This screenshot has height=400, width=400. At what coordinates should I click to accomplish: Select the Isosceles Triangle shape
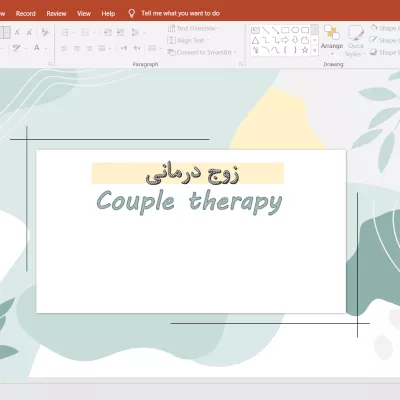click(255, 40)
